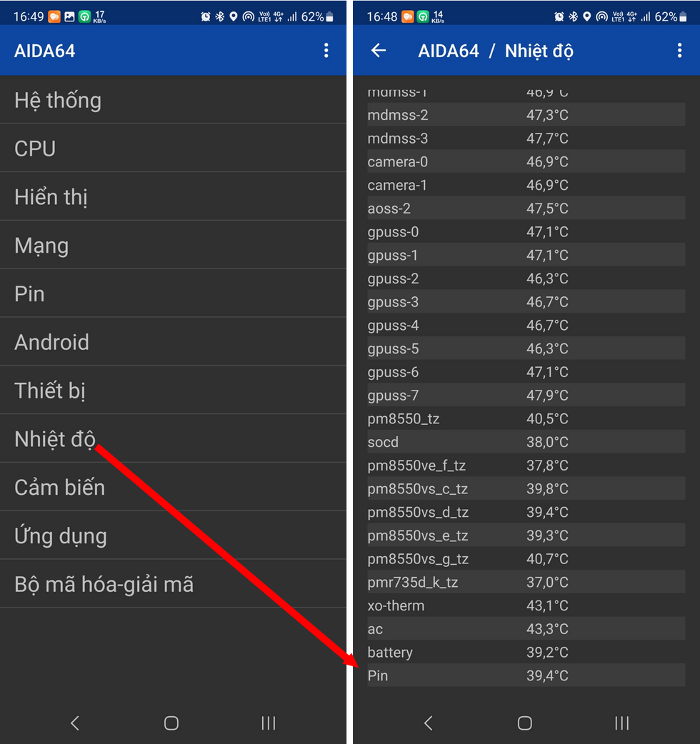Open overflow menu on the Nhiệt độ screen
The image size is (700, 744).
tap(679, 51)
